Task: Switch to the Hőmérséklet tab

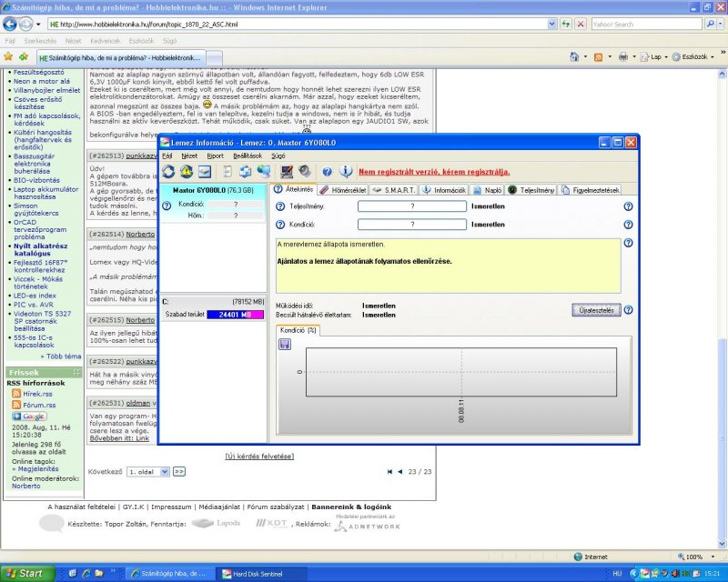Action: point(344,190)
